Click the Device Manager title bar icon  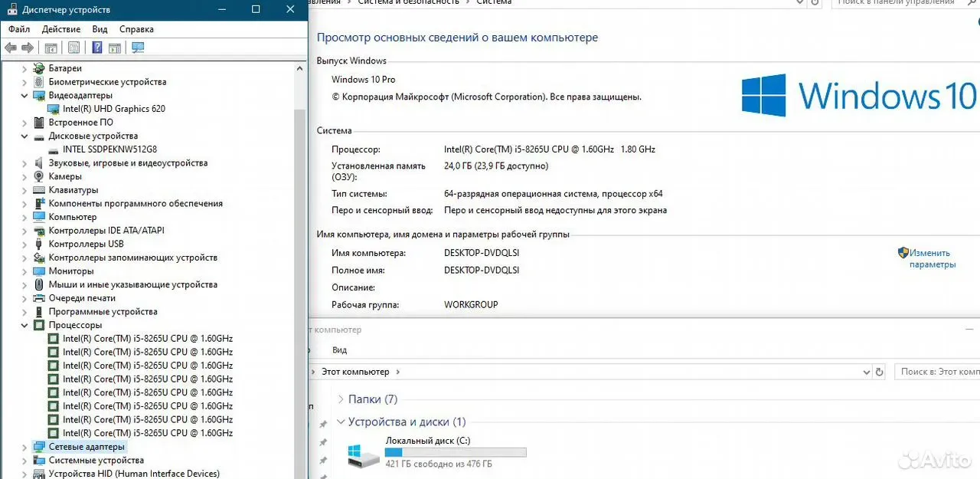[11, 9]
